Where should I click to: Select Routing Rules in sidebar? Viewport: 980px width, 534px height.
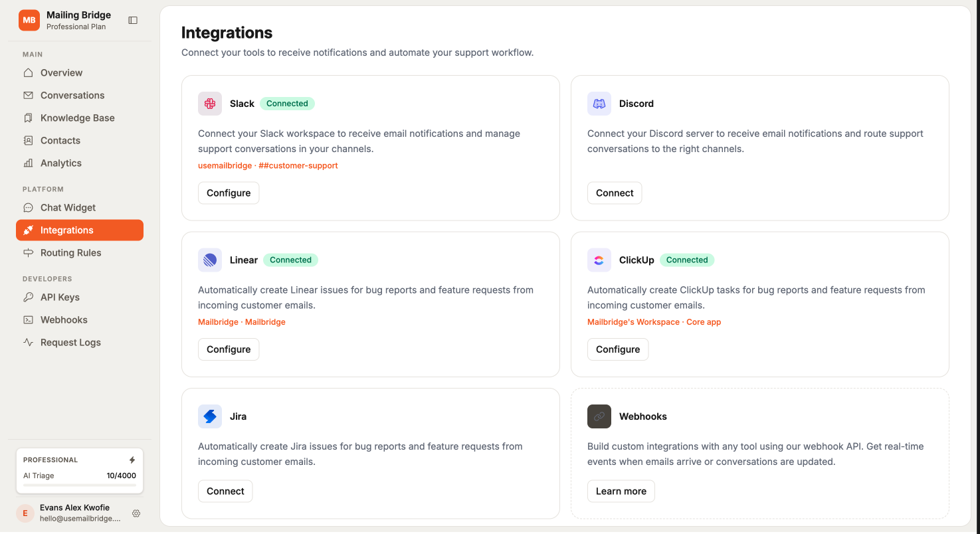[80, 252]
